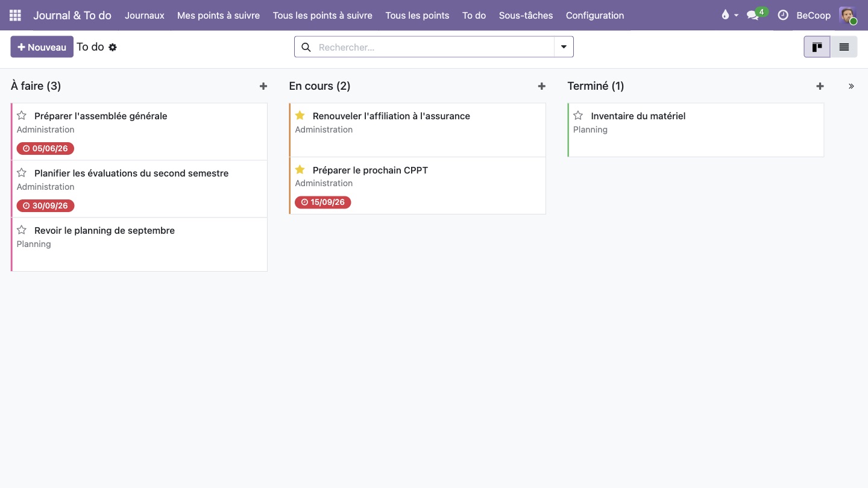868x488 pixels.
Task: Open the Sous-tâches menu
Action: tap(526, 15)
